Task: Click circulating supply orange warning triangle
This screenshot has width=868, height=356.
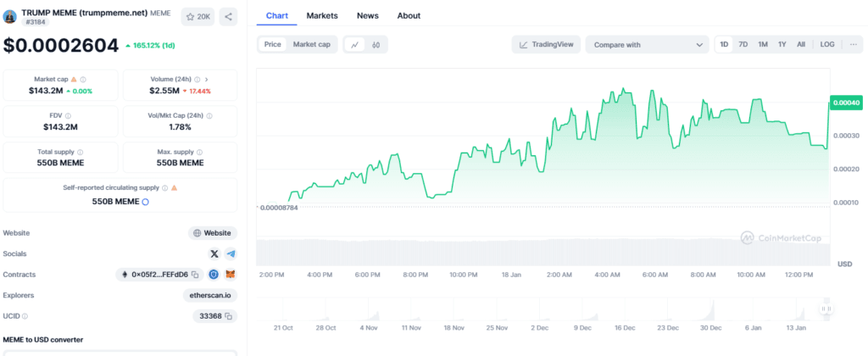Action: coord(175,188)
